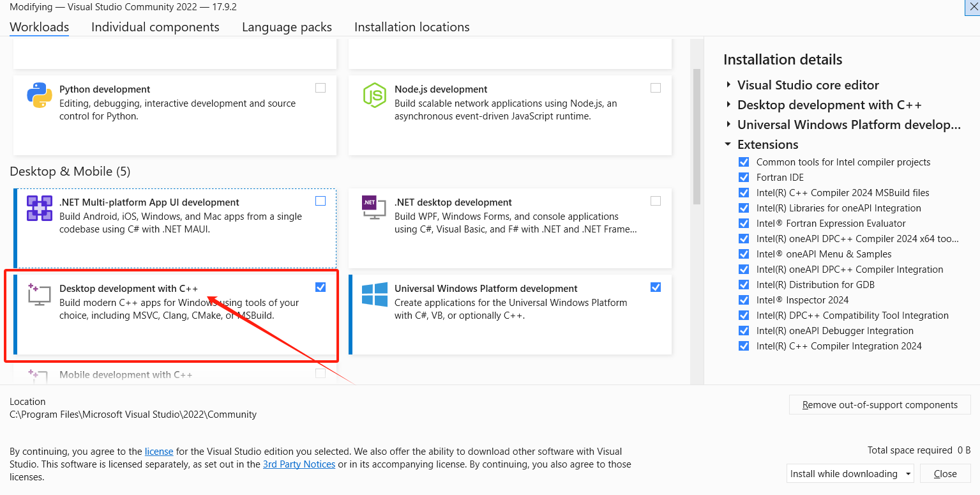Image resolution: width=980 pixels, height=495 pixels.
Task: Tick the .NET desktop development checkbox
Action: (x=656, y=201)
